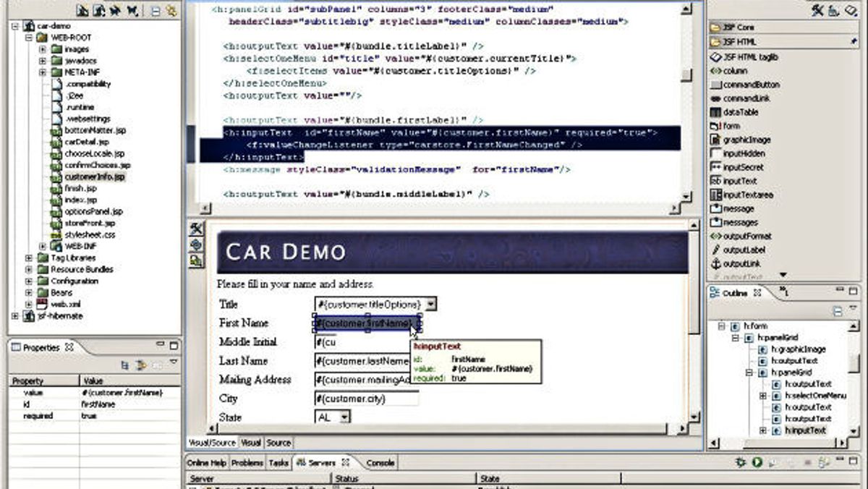The height and width of the screenshot is (489, 868).
Task: Expand the jsf-hibernate project node
Action: (x=16, y=316)
